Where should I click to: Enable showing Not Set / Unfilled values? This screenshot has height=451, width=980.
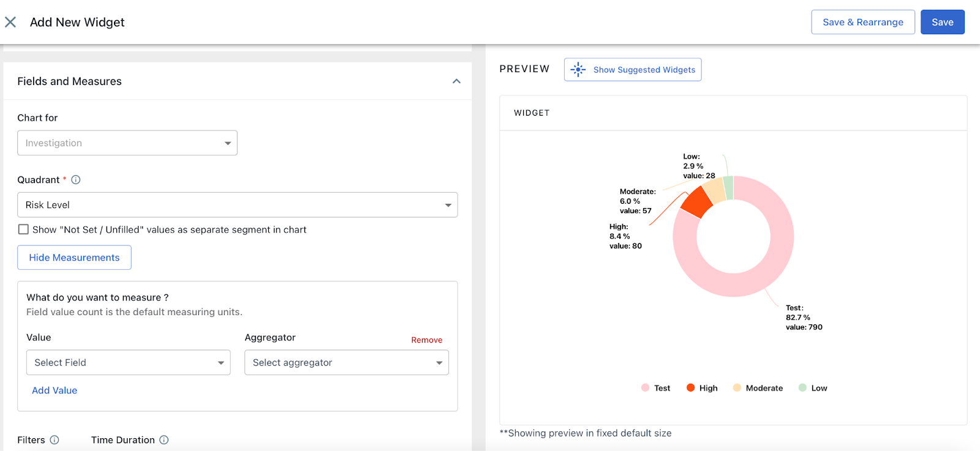click(x=23, y=229)
